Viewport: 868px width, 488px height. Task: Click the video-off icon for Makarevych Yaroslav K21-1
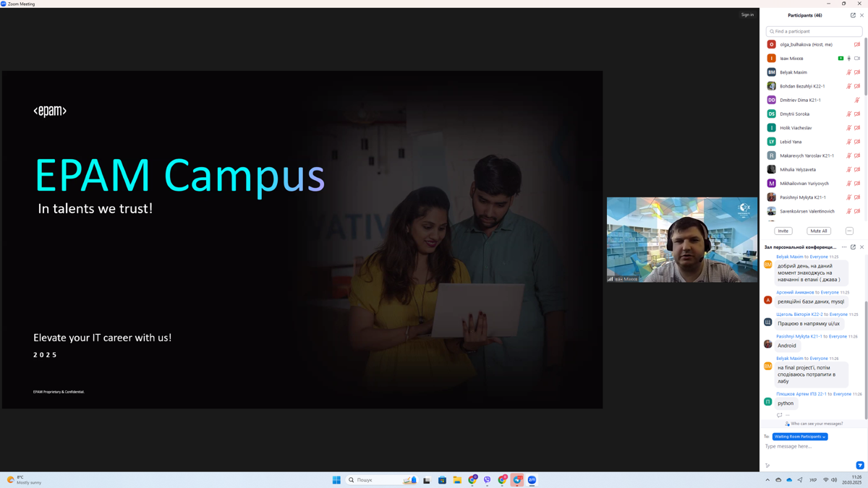857,155
